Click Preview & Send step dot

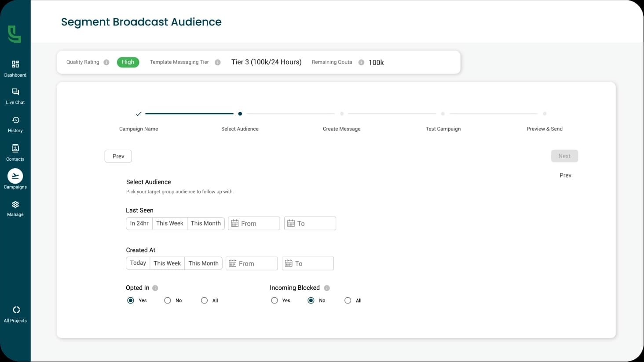545,114
